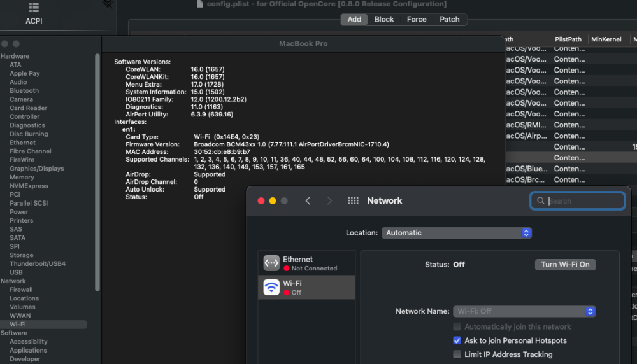Image resolution: width=637 pixels, height=364 pixels.
Task: Select Card Reader in sidebar
Action: click(x=29, y=108)
